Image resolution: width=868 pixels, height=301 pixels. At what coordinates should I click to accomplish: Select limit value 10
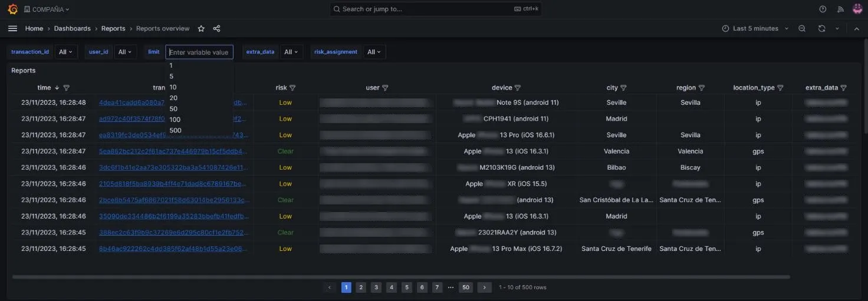pyautogui.click(x=199, y=87)
